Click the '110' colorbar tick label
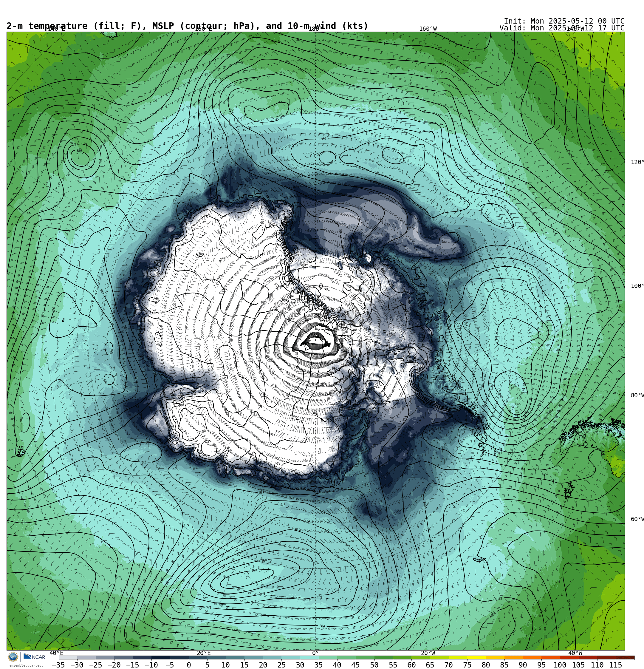The image size is (644, 669). point(597,665)
